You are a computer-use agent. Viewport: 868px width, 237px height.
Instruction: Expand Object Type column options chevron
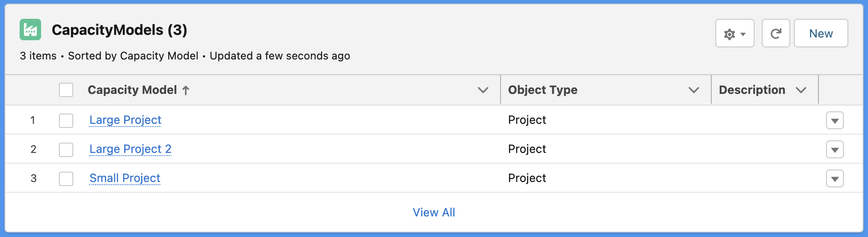click(693, 90)
